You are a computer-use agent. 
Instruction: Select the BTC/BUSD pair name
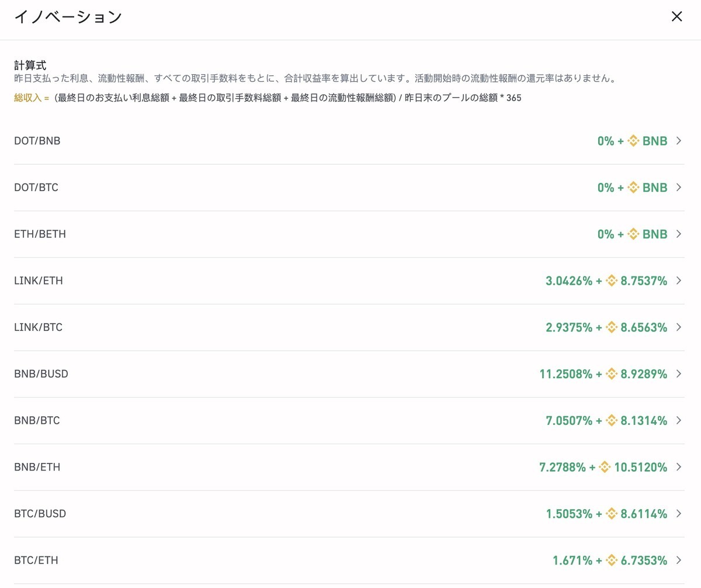[40, 514]
